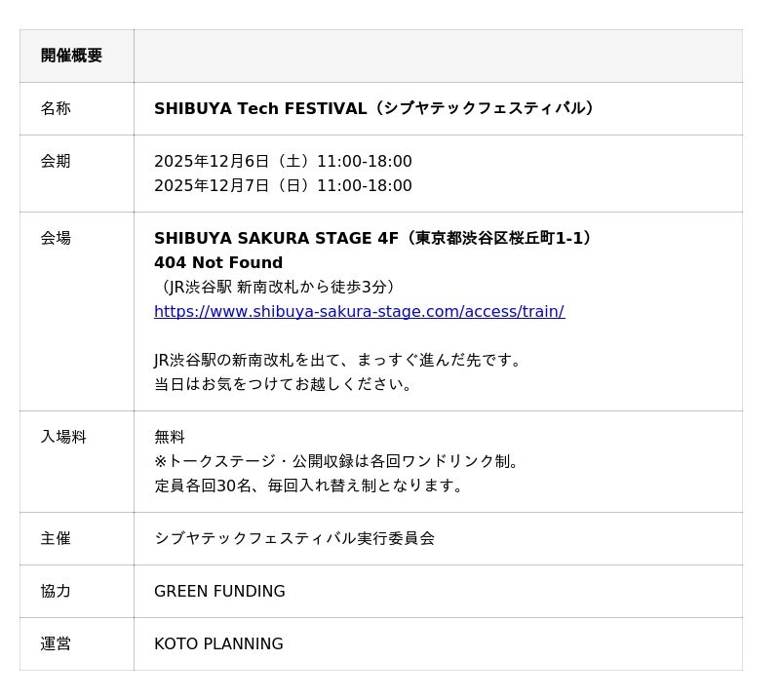The height and width of the screenshot is (700, 780).
Task: Click the 2025年12月6日 date line
Action: [x=283, y=161]
